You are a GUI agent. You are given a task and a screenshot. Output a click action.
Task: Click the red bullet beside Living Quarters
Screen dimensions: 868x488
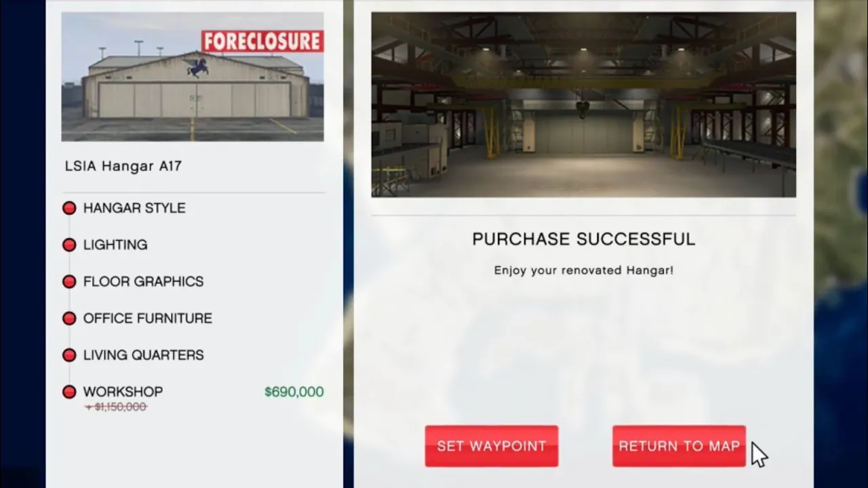[x=69, y=355]
